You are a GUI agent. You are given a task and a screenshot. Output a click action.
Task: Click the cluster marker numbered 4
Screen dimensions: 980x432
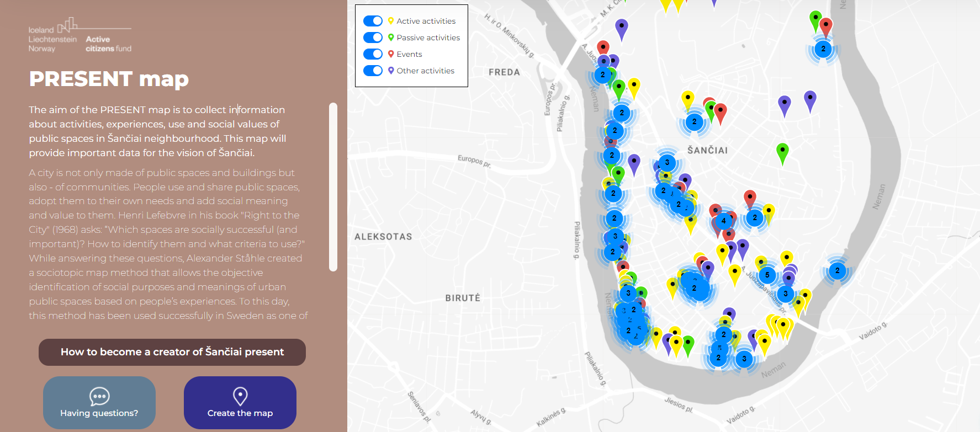[723, 221]
